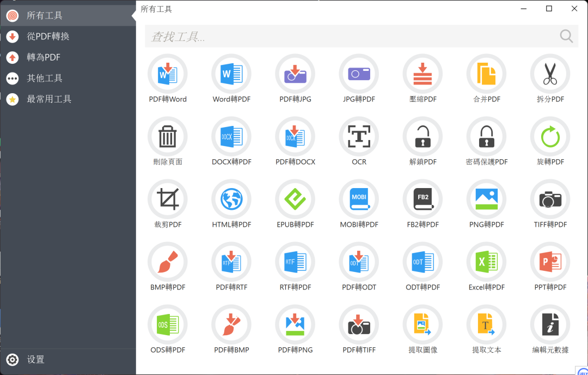This screenshot has width=588, height=375.
Task: Open the PDF轉Word tool
Action: click(x=168, y=74)
